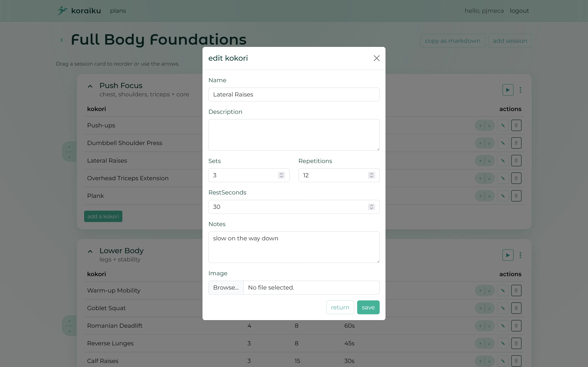Move Reverse Lunges up
Screen dimensions: 588x367
tap(480, 343)
